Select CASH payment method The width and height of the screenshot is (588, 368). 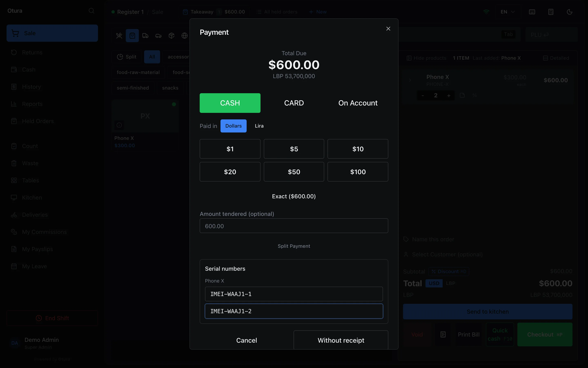(x=230, y=103)
